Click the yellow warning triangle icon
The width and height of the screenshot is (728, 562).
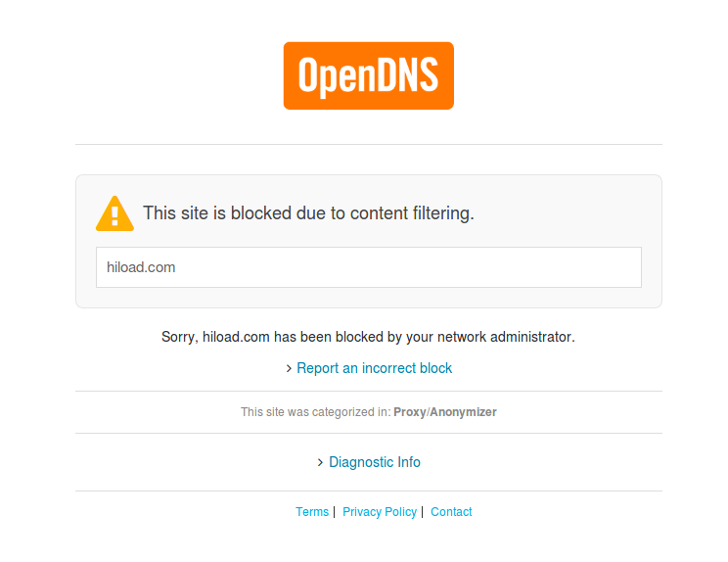114,213
